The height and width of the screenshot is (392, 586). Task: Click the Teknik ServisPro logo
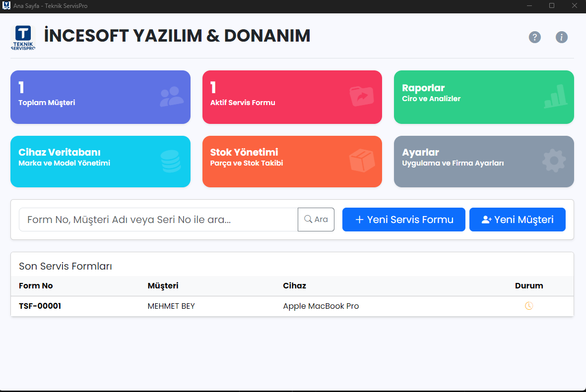pos(23,37)
